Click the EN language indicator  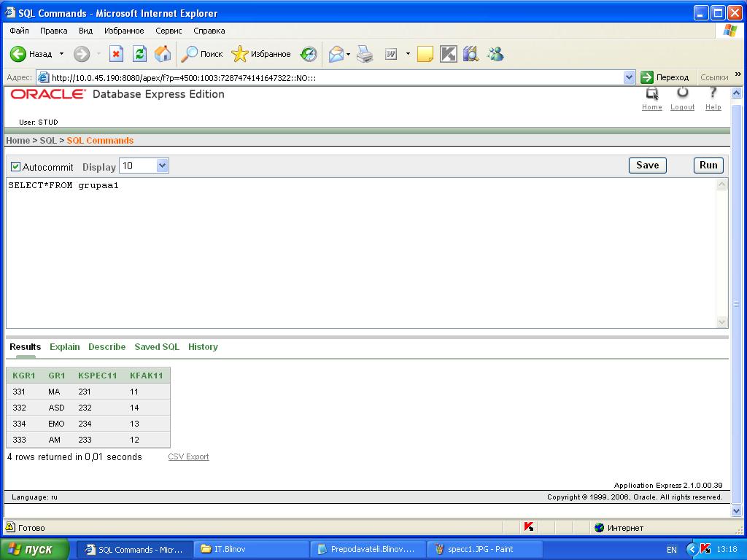[x=671, y=550]
